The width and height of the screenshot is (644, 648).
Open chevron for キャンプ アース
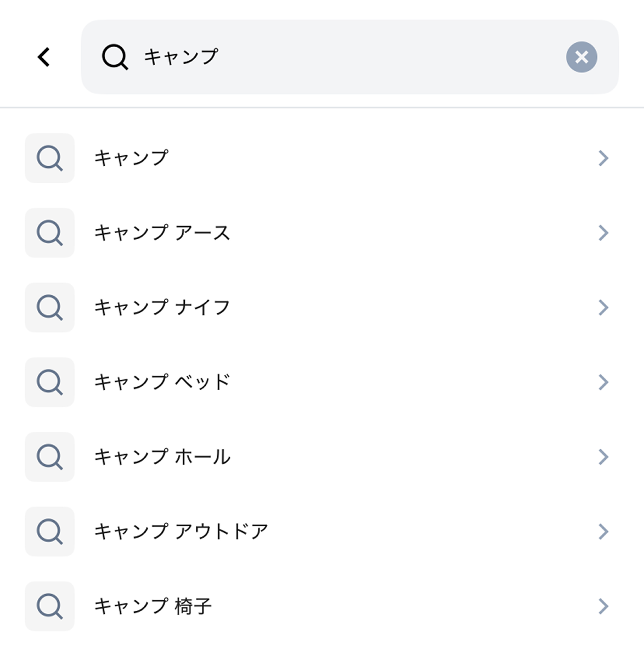[x=603, y=233]
